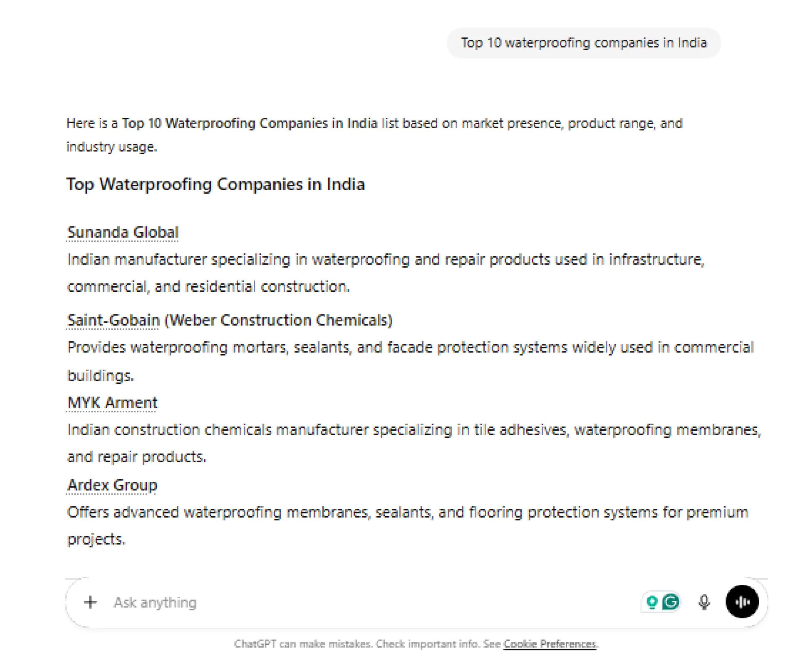Open the Cookie Preferences link
This screenshot has height=672, width=810.
(x=550, y=644)
